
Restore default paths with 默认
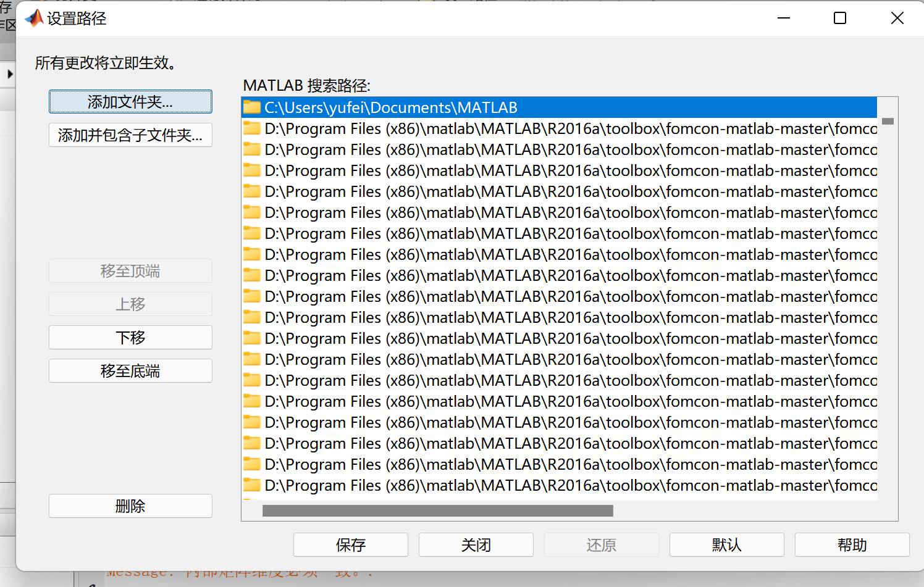click(x=727, y=545)
